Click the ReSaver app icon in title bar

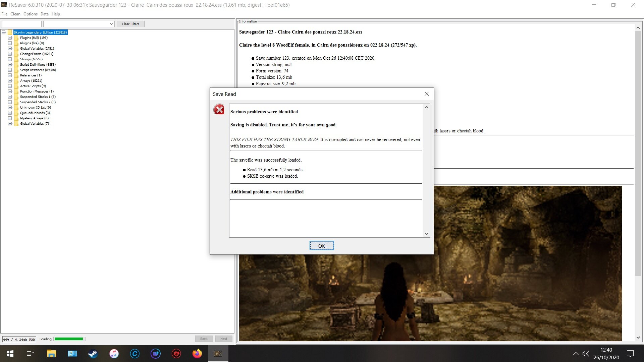pos(4,5)
